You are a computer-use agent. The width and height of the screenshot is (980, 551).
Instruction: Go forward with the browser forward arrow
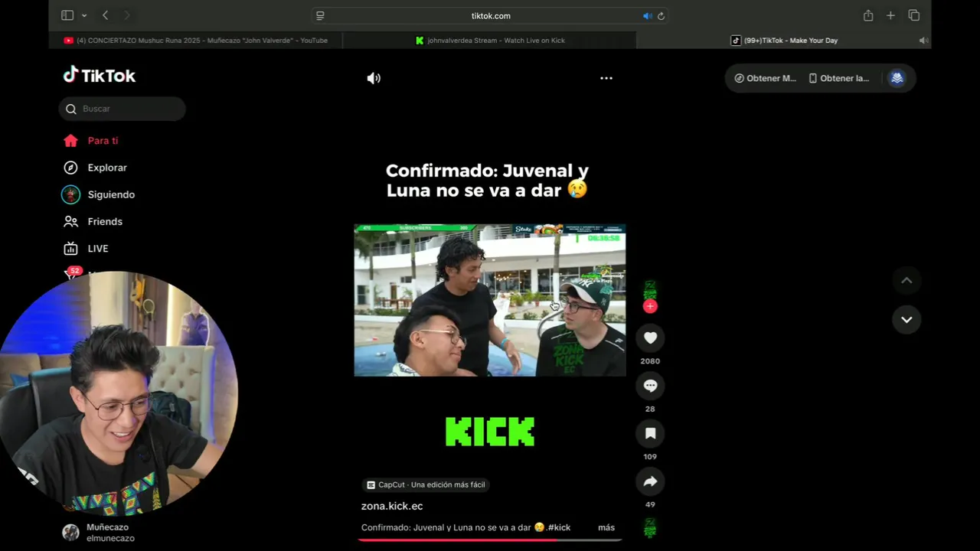click(126, 15)
